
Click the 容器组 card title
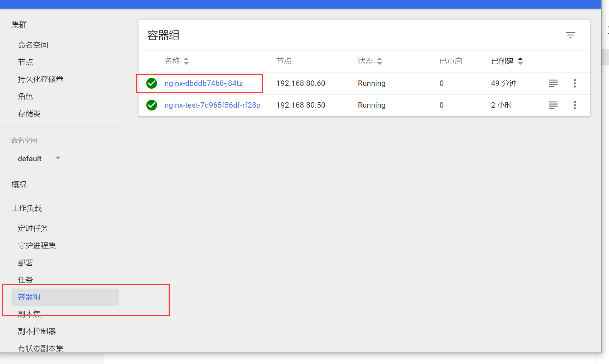click(x=163, y=35)
